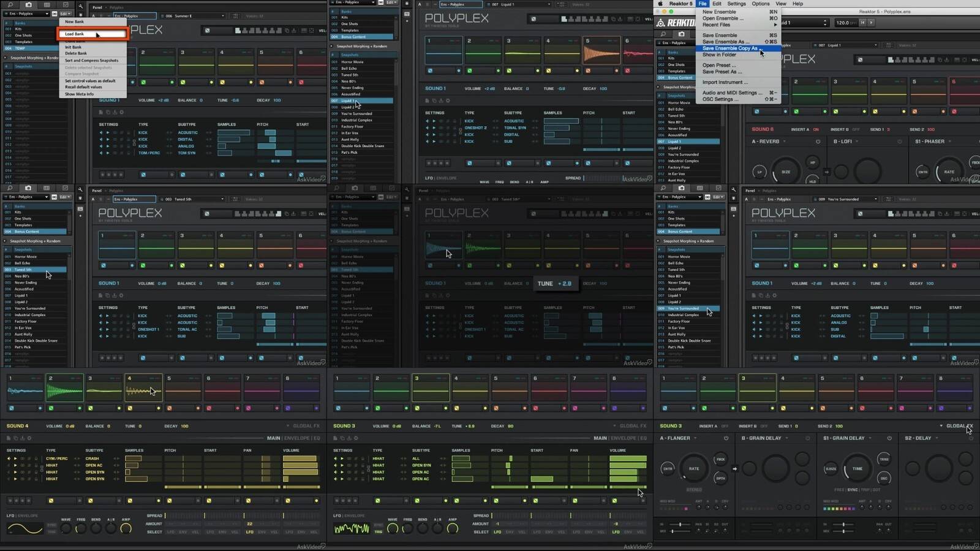Choose Import Instrument in File menu
980x551 pixels.
(x=739, y=82)
